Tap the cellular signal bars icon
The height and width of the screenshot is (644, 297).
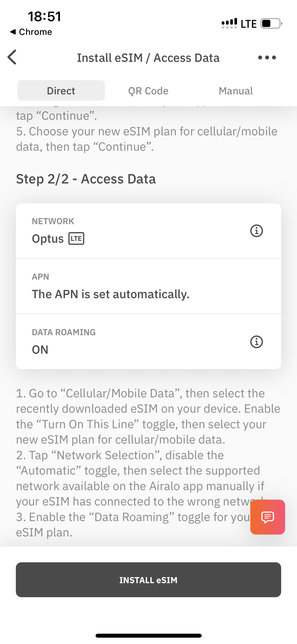[229, 24]
